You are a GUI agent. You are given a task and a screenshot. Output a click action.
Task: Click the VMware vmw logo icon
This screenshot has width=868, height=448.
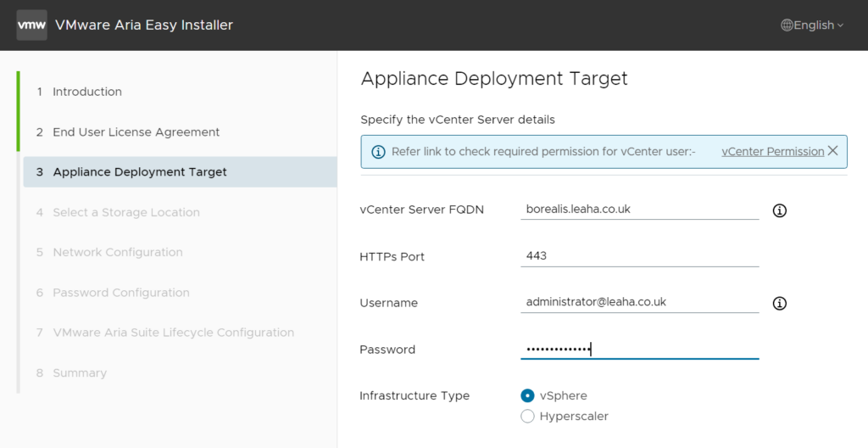pos(31,25)
